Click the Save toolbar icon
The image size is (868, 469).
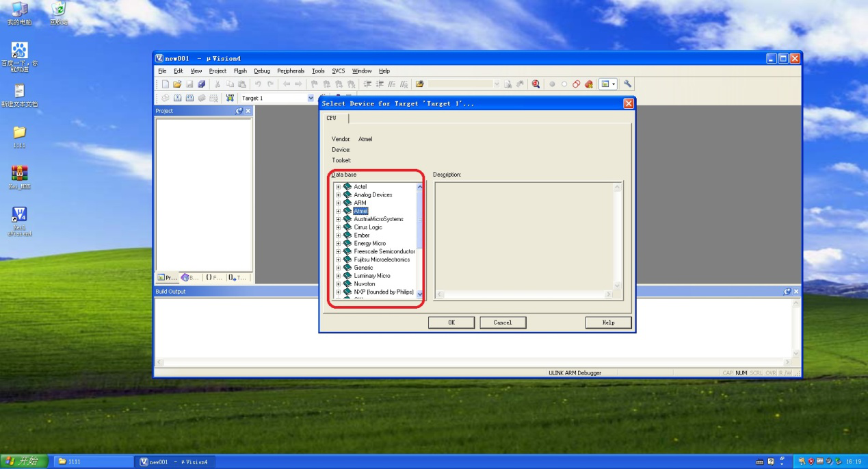[189, 84]
